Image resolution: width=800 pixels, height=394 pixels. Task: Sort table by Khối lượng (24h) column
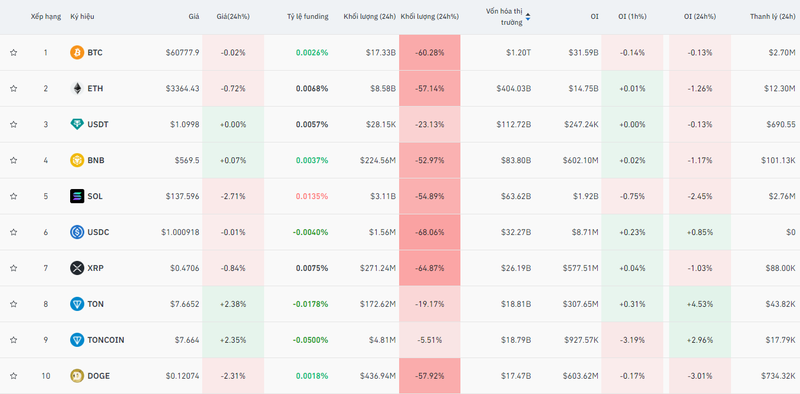point(369,16)
